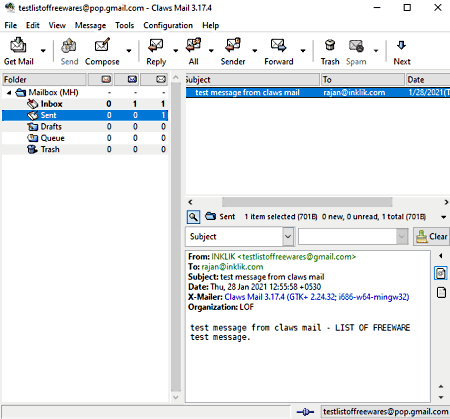Open Get Mail dropdown arrow
Image resolution: width=450 pixels, height=419 pixels.
tap(43, 51)
